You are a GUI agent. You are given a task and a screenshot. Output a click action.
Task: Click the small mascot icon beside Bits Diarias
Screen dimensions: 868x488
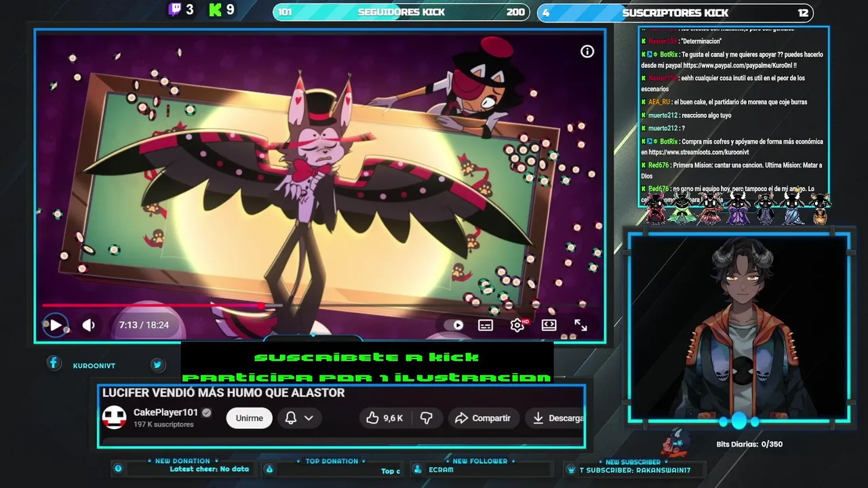[675, 443]
